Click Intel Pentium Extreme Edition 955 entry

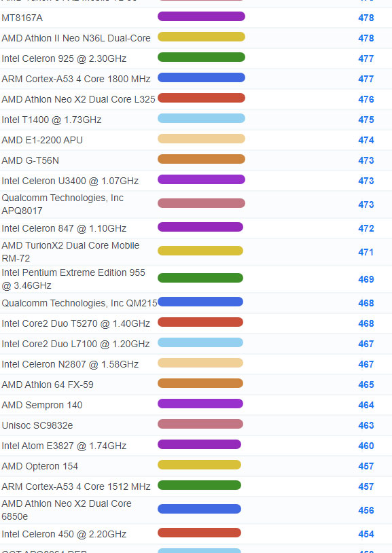pos(73,279)
